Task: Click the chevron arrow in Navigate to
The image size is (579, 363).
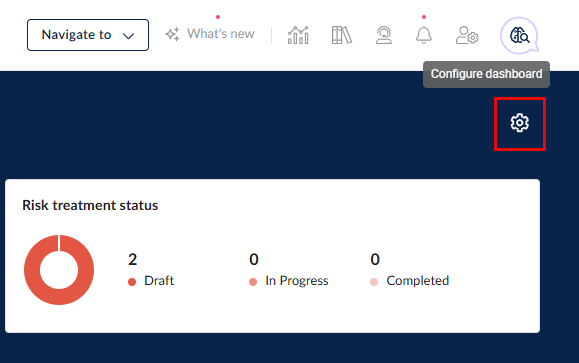Action: tap(128, 36)
